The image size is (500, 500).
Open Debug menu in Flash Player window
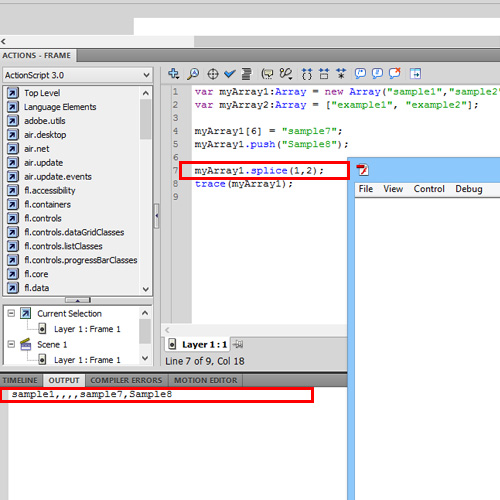(469, 189)
